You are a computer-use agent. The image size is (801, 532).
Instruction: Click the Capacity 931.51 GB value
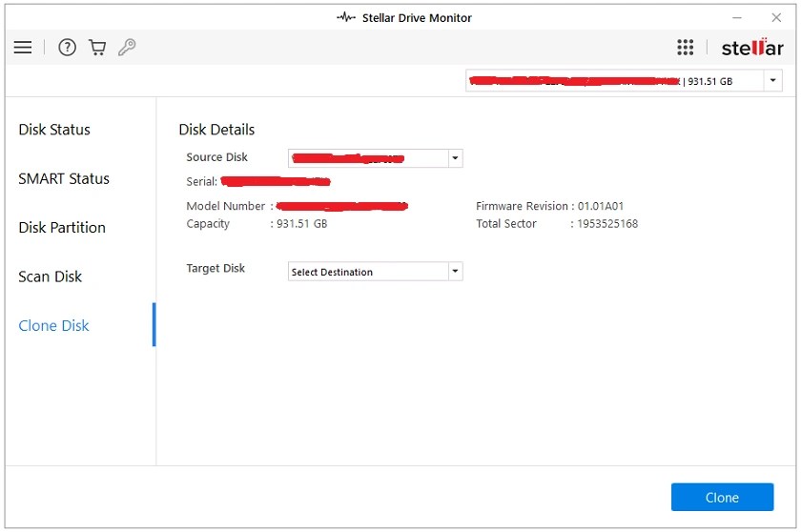pyautogui.click(x=301, y=224)
